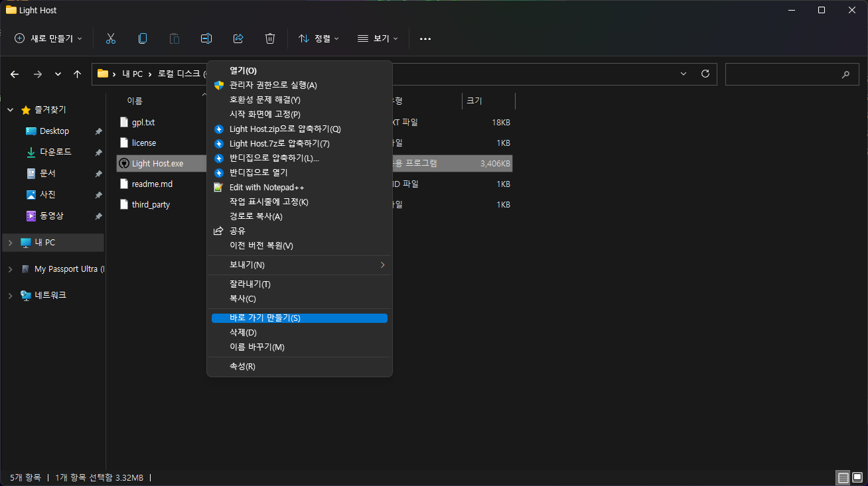Select 바로 가기 만들기(S)

coord(299,318)
